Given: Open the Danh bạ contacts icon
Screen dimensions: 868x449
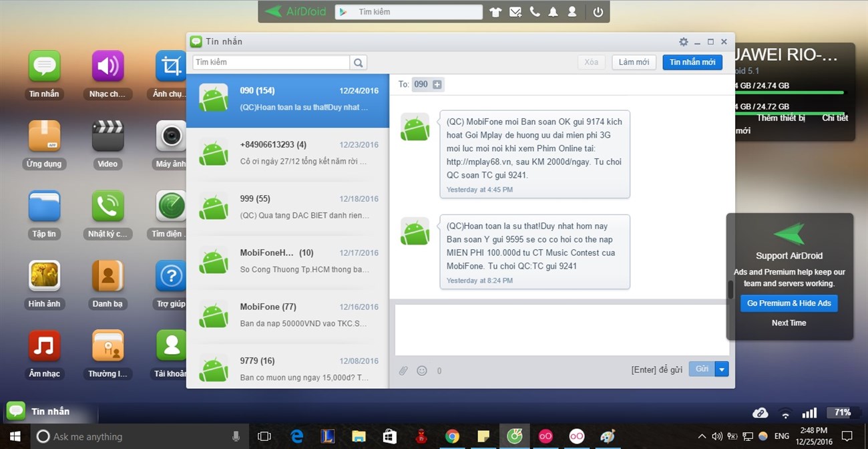Looking at the screenshot, I should click(x=107, y=276).
